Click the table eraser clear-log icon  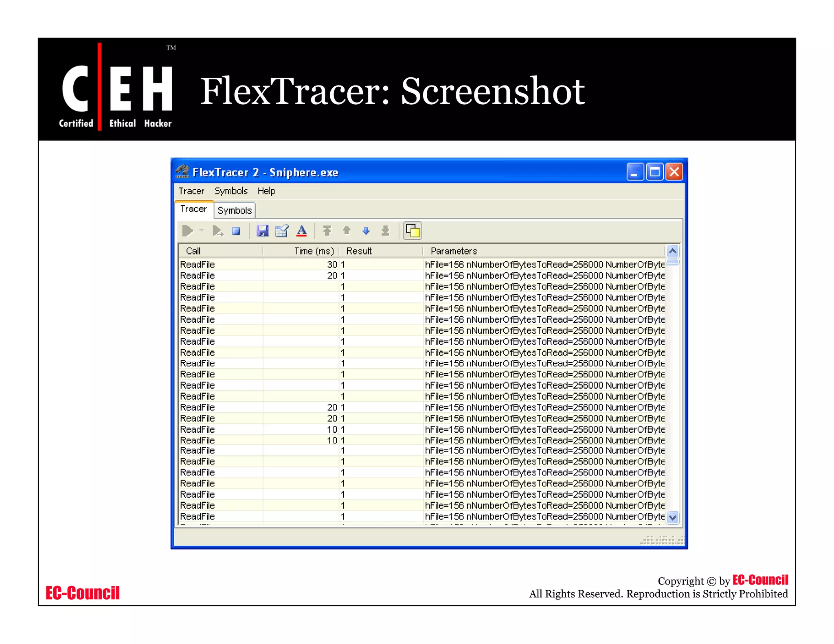[x=282, y=231]
